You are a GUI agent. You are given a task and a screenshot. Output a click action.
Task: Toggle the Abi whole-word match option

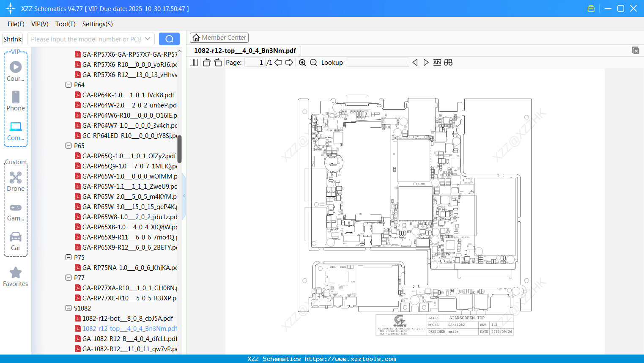click(437, 63)
